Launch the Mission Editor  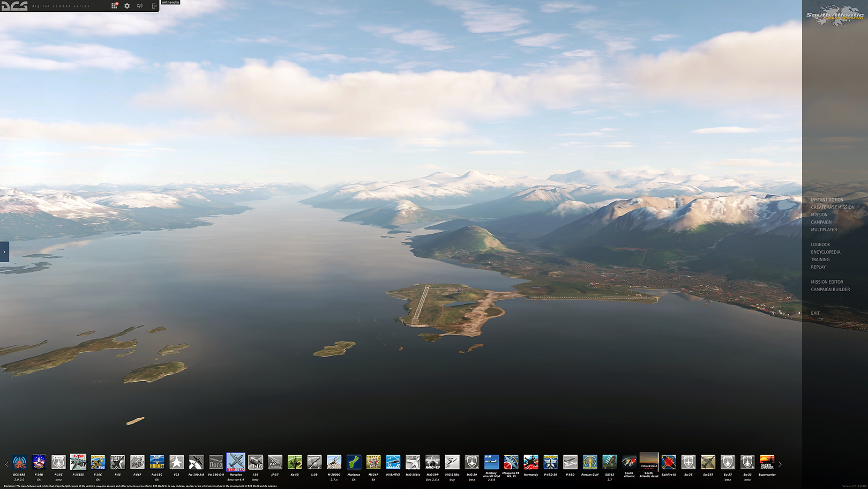click(827, 282)
